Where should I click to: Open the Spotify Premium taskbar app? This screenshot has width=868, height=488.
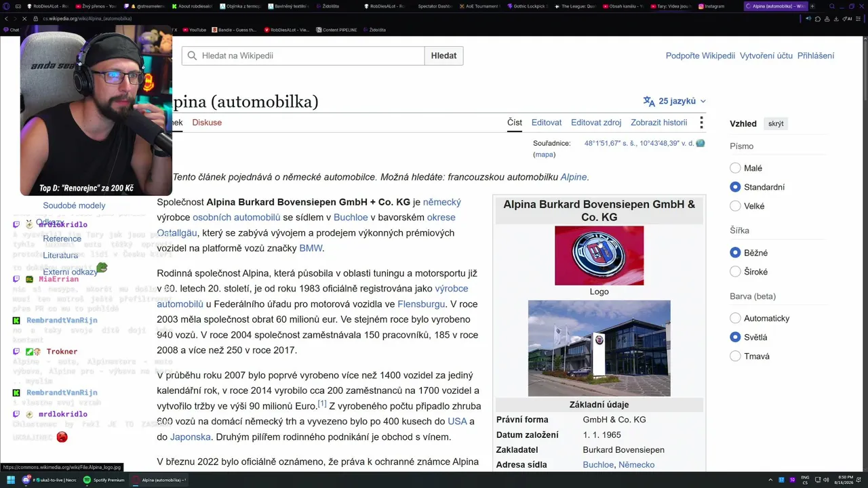point(104,480)
